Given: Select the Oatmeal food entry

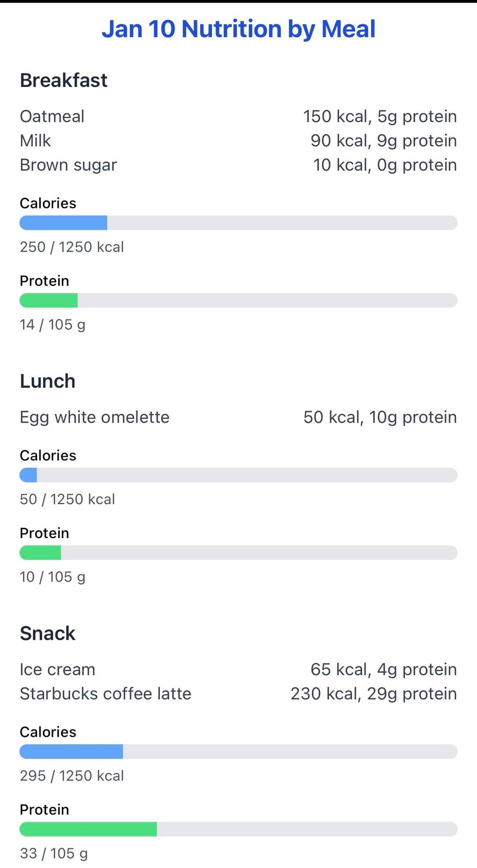Looking at the screenshot, I should point(238,117).
